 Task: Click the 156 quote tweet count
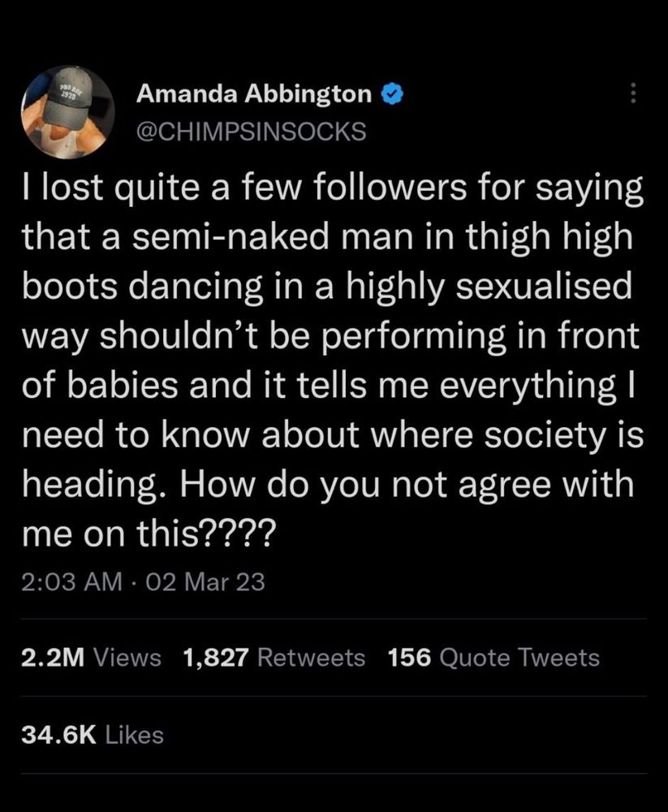410,658
